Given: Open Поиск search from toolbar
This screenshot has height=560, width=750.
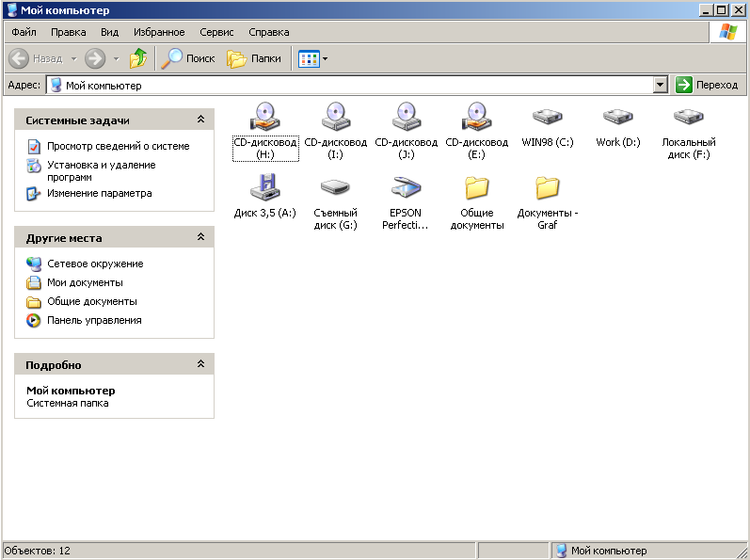Looking at the screenshot, I should (188, 58).
